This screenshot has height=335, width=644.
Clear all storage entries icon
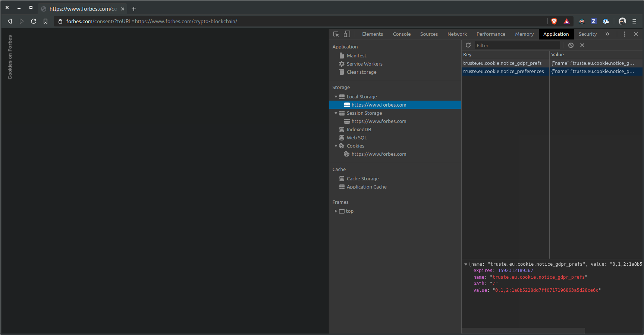(571, 45)
